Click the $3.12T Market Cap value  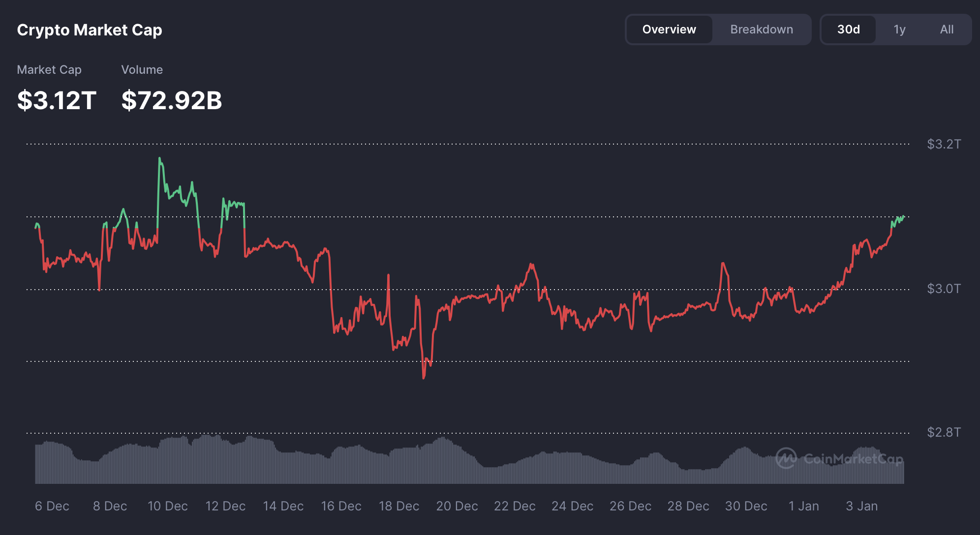[57, 100]
